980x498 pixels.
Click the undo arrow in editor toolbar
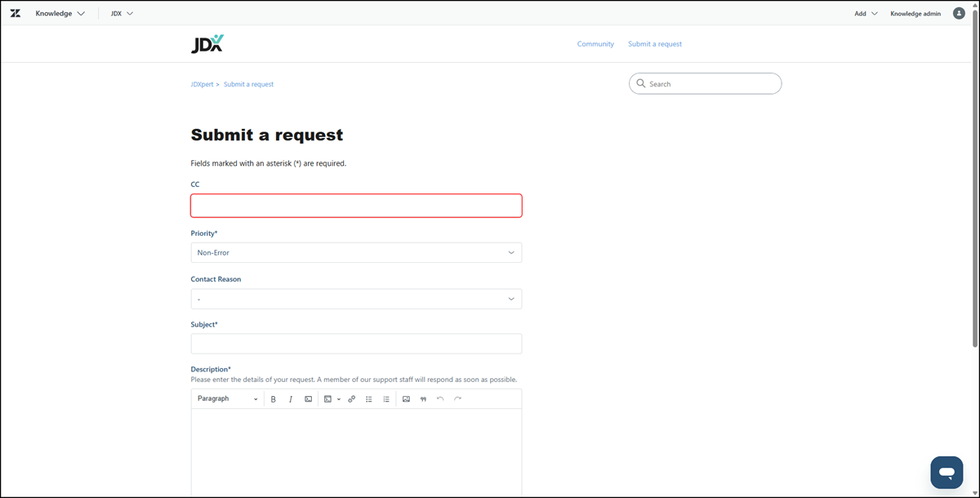(x=440, y=399)
